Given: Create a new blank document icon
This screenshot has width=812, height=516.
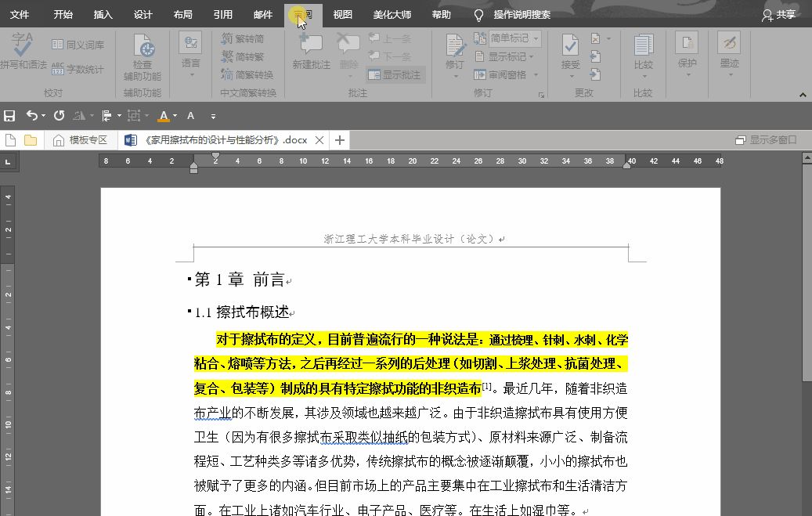Looking at the screenshot, I should 10,140.
